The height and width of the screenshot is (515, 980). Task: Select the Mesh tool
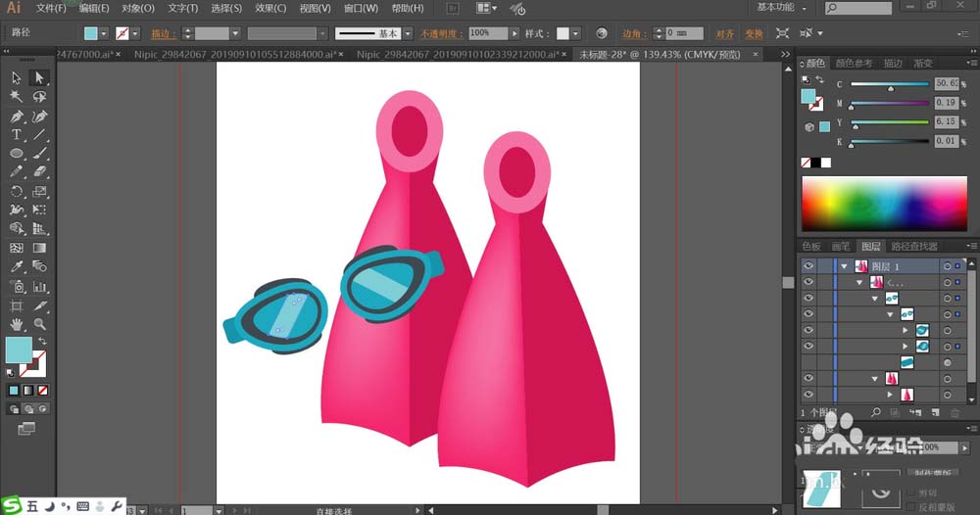(17, 248)
